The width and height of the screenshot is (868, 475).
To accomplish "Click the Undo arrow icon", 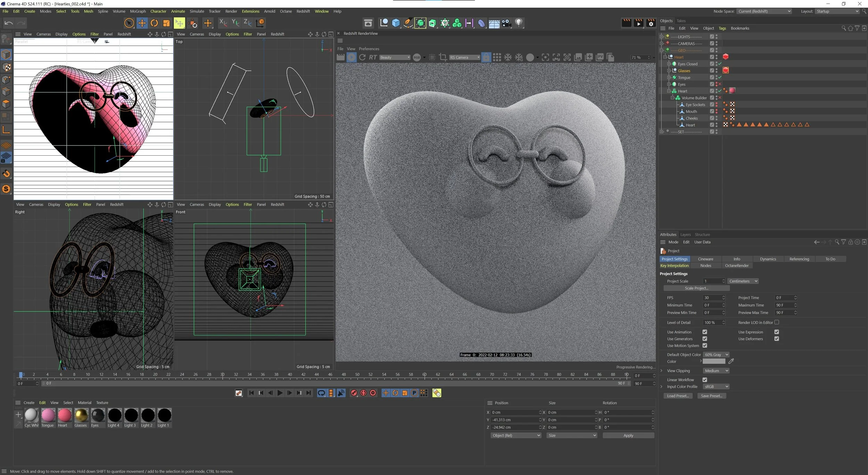I will click(9, 23).
